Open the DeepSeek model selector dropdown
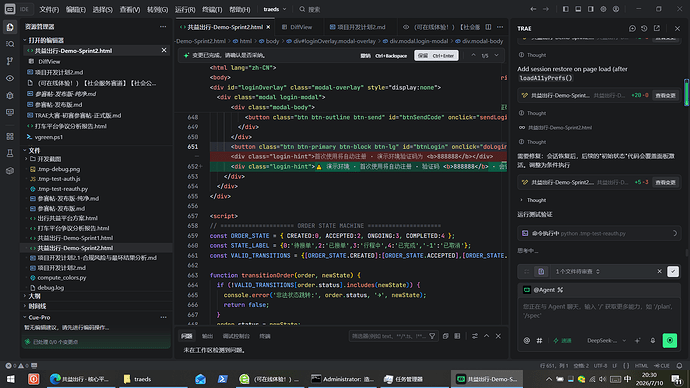Screen dimensions: 690x388 tap(606, 340)
